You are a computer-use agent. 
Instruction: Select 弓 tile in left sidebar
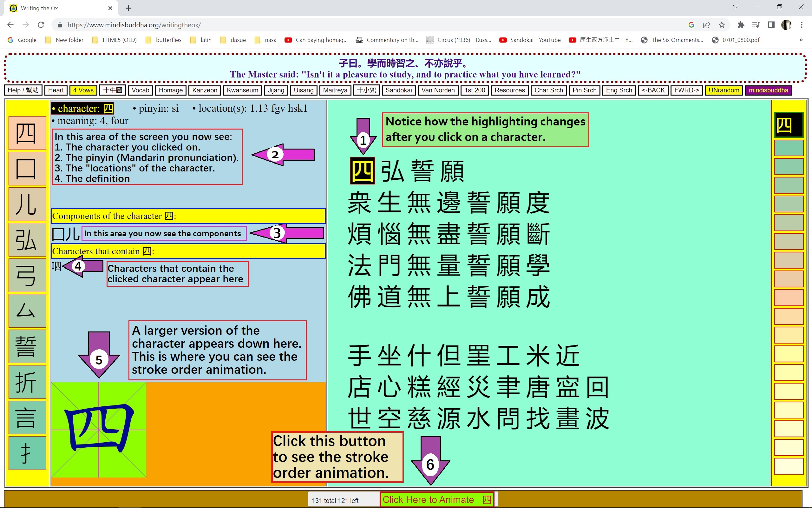pos(27,275)
